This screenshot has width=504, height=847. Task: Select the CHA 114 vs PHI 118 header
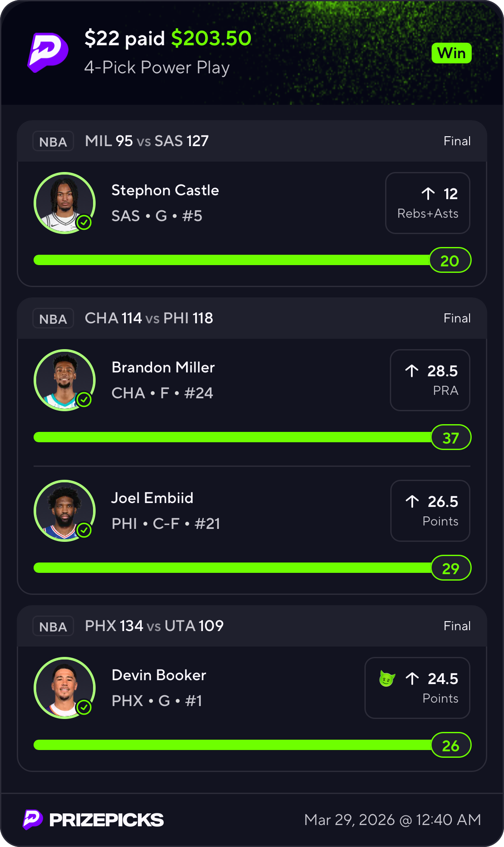coord(149,319)
